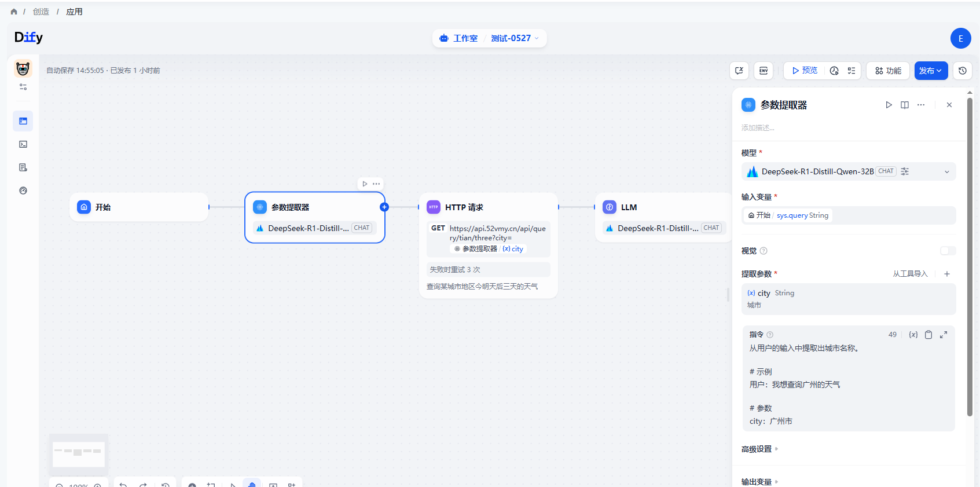Click the 预览 preview button
The image size is (980, 487).
(x=805, y=71)
